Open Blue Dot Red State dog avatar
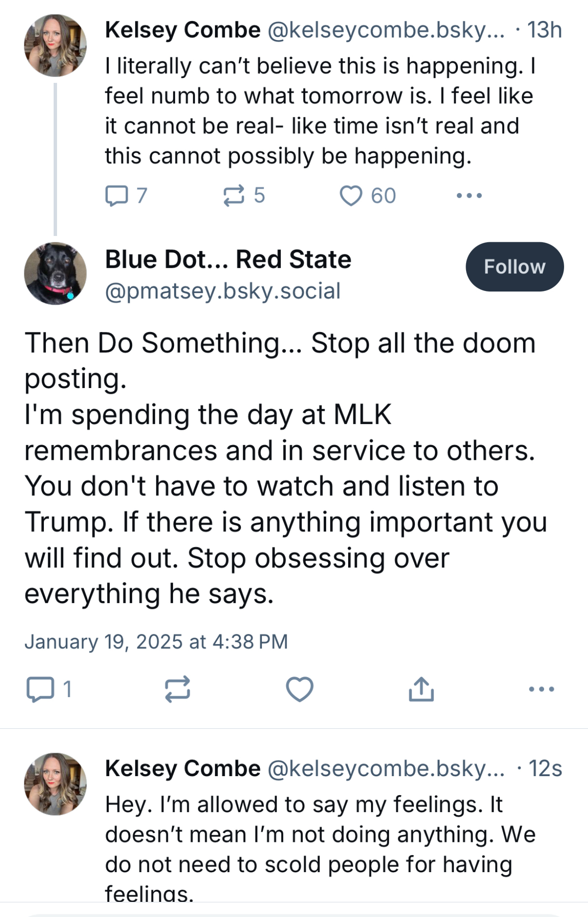Image resolution: width=588 pixels, height=917 pixels. [x=56, y=273]
